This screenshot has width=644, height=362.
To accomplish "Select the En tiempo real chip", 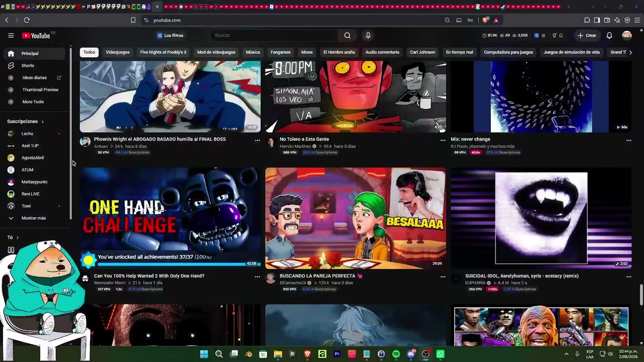I will 459,52.
